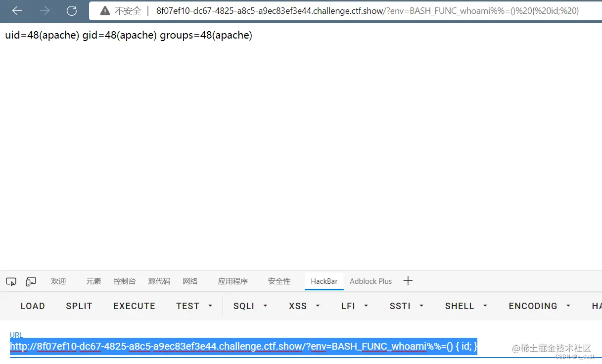
Task: Toggle the device emulation icon
Action: tap(31, 281)
